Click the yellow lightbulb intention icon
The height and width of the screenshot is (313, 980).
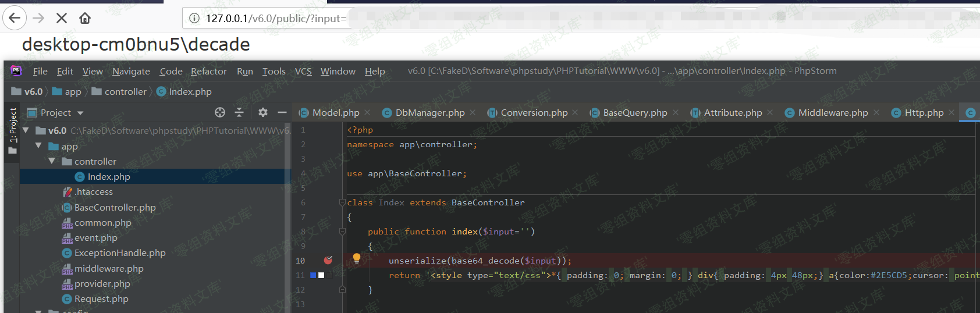(x=357, y=258)
